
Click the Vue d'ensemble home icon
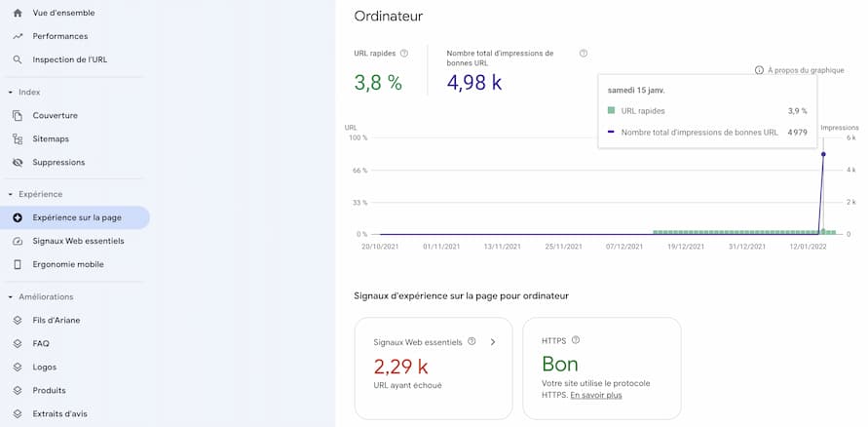point(18,13)
